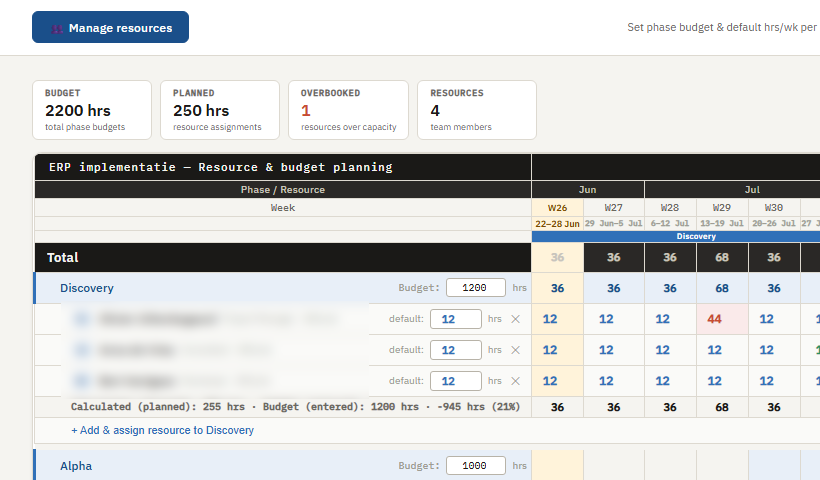Select the Discovery phase row label
Viewport: 820px width, 480px height.
click(x=87, y=288)
